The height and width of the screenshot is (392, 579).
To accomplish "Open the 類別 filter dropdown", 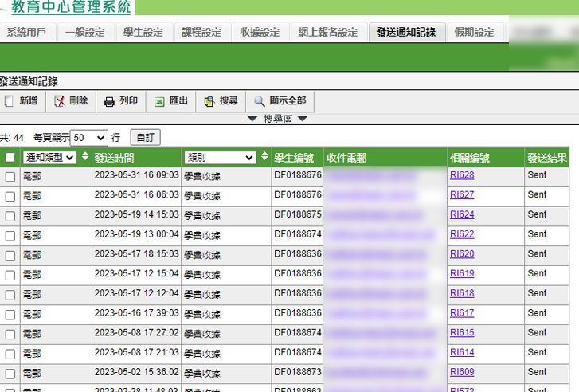I will [220, 158].
